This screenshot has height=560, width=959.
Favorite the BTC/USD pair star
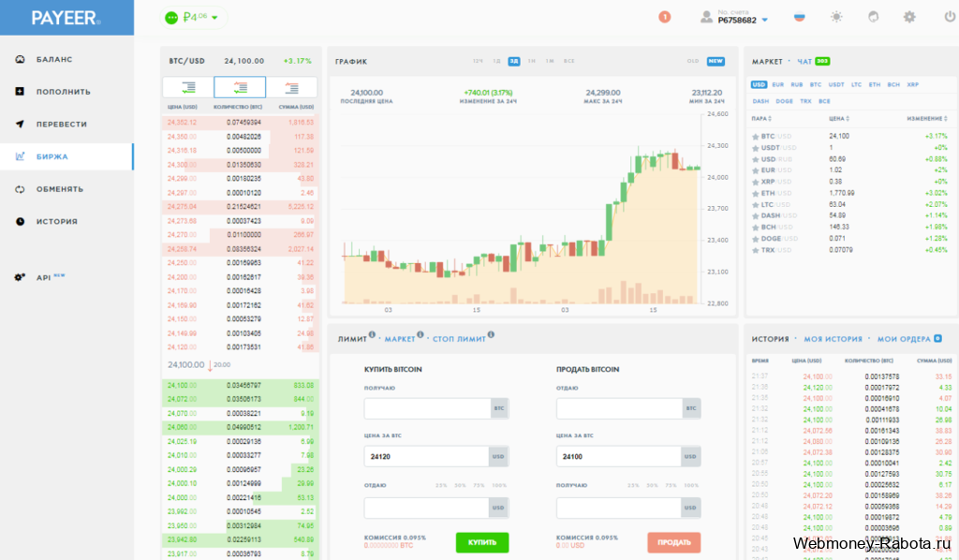[x=756, y=137]
